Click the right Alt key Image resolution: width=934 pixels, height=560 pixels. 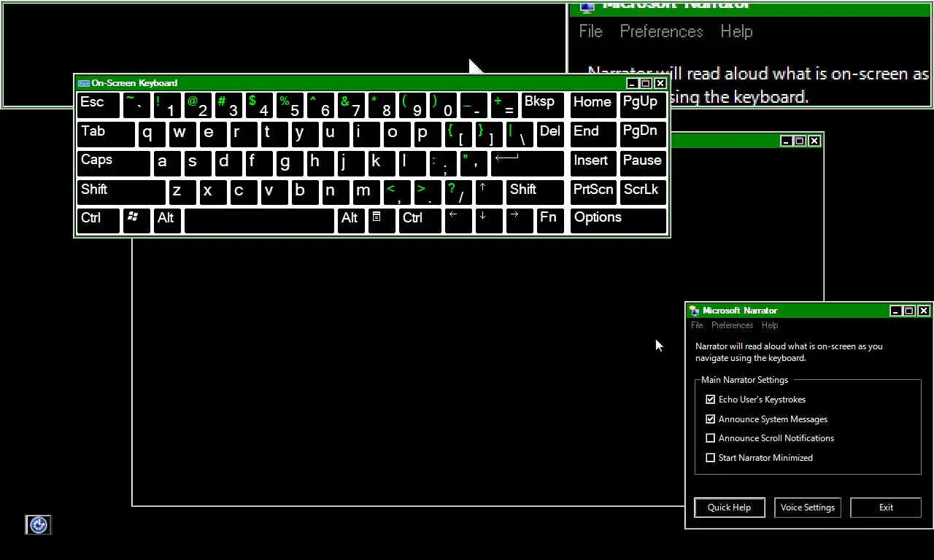point(351,221)
